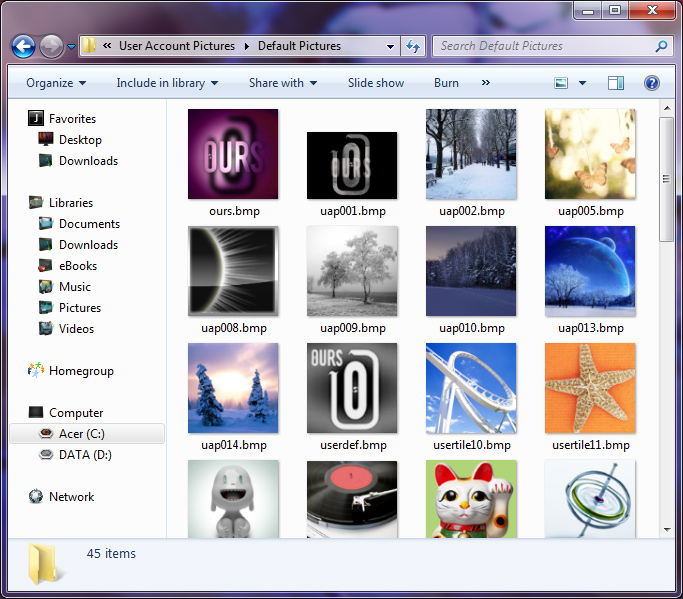Open the address bar history dropdown
The image size is (683, 599).
tap(390, 46)
